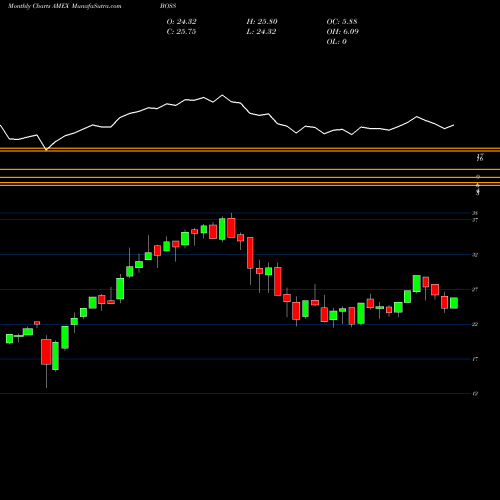Screen dimensions: 500x500
Task: Click the OL: 0 value
Action: (x=336, y=42)
